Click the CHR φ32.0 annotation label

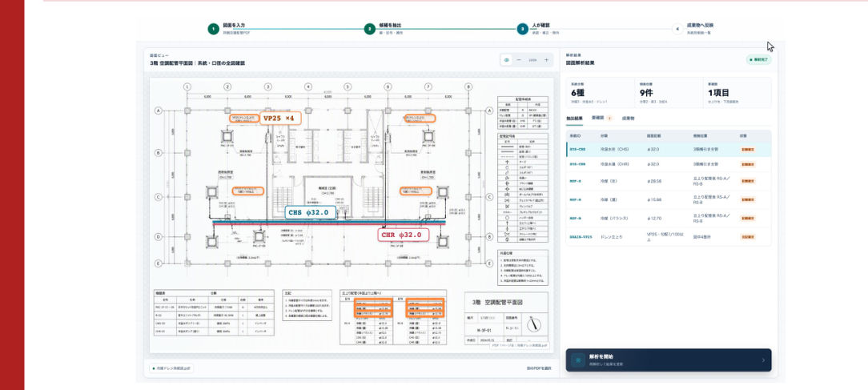pyautogui.click(x=404, y=235)
